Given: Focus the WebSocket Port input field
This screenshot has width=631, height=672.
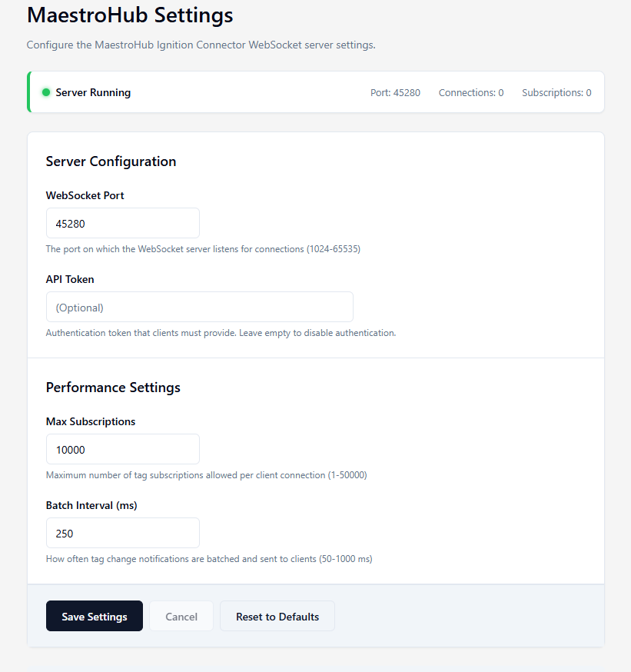Looking at the screenshot, I should pyautogui.click(x=123, y=223).
